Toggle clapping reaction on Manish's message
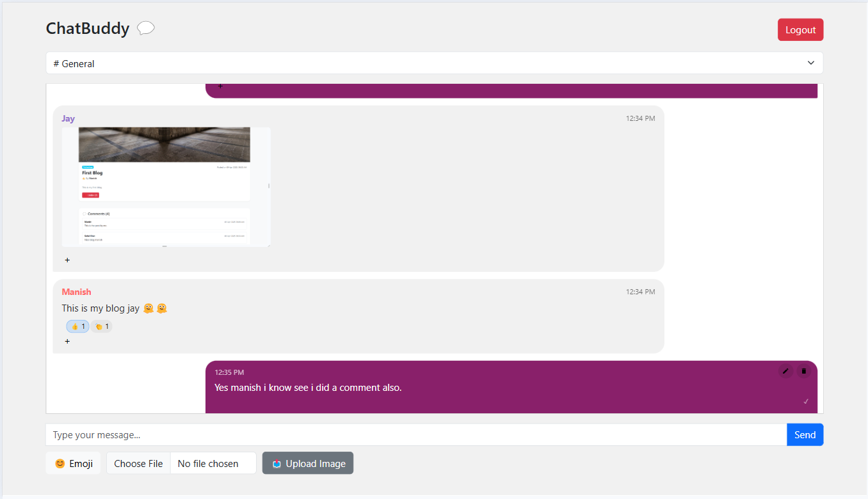Screen dimensions: 868x499 101,326
